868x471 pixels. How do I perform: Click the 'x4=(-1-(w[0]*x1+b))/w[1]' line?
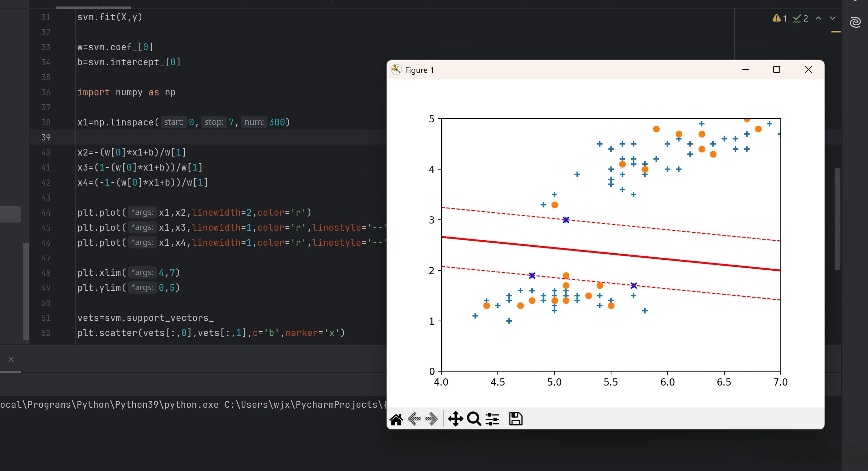coord(143,183)
